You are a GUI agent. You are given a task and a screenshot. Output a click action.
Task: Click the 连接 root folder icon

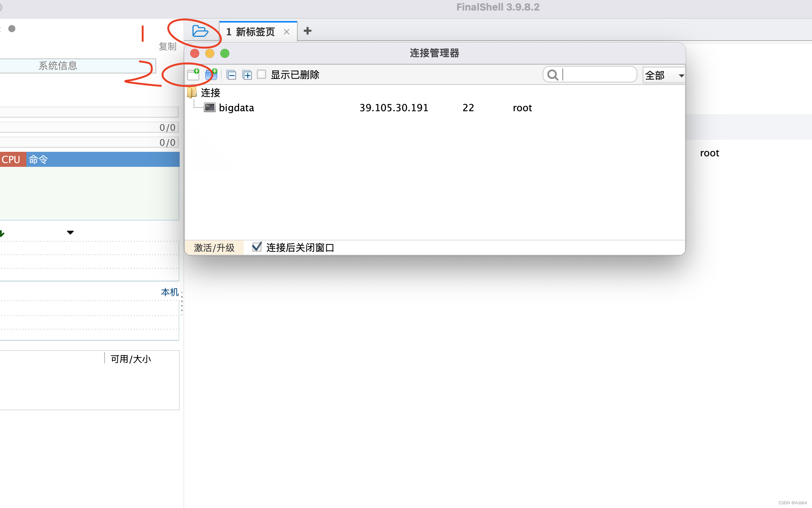[192, 92]
